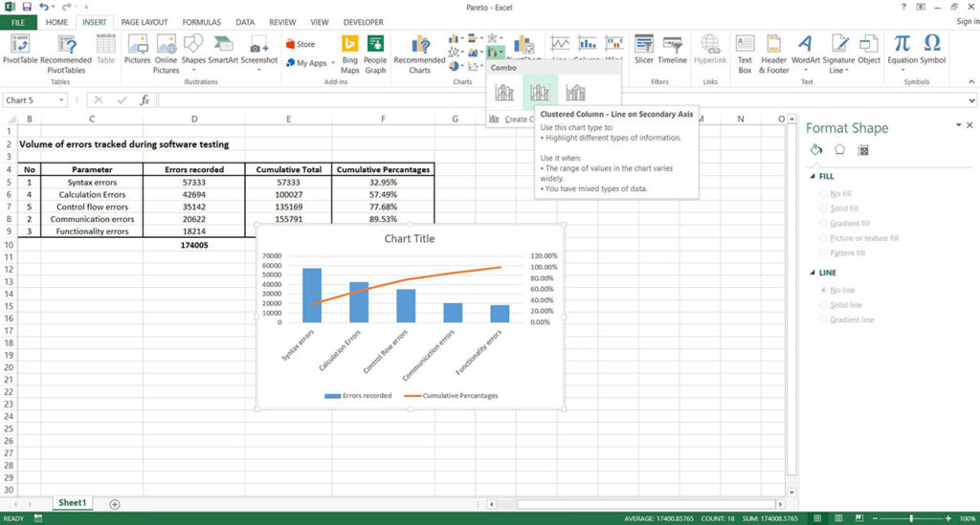Viewport: 980px width, 525px height.
Task: Select Clustered Column - Line on Secondary Axis
Action: coord(540,93)
